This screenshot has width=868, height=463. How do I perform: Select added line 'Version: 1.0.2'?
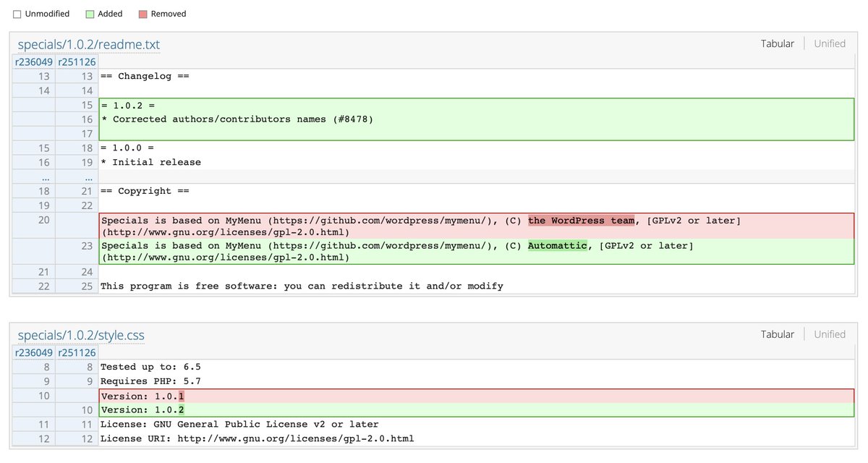tap(476, 410)
